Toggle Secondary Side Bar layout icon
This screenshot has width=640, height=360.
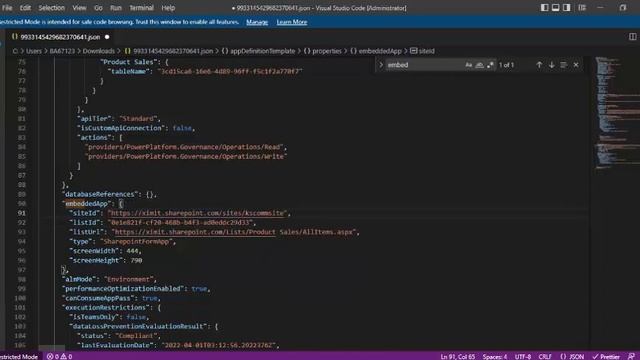(x=567, y=7)
